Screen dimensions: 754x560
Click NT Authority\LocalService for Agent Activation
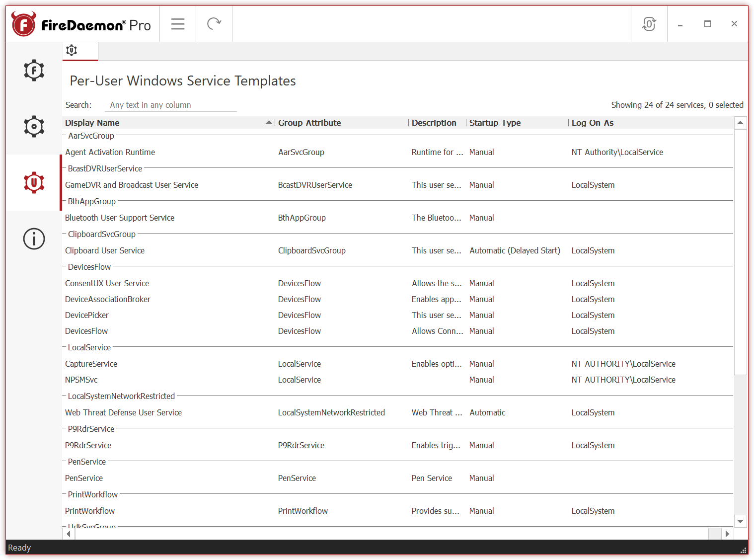[617, 152]
